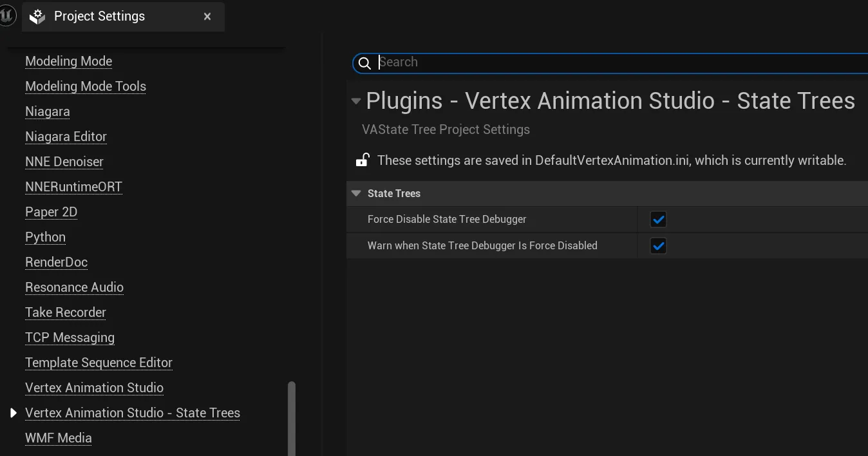Image resolution: width=868 pixels, height=456 pixels.
Task: Click arrow beside Vertex Animation Studio - State Trees
Action: click(x=13, y=413)
